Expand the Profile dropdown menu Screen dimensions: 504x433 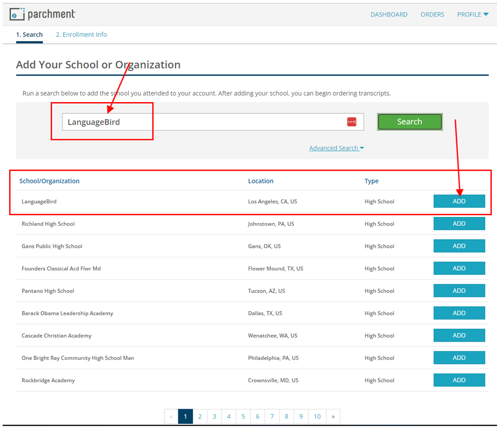[473, 14]
